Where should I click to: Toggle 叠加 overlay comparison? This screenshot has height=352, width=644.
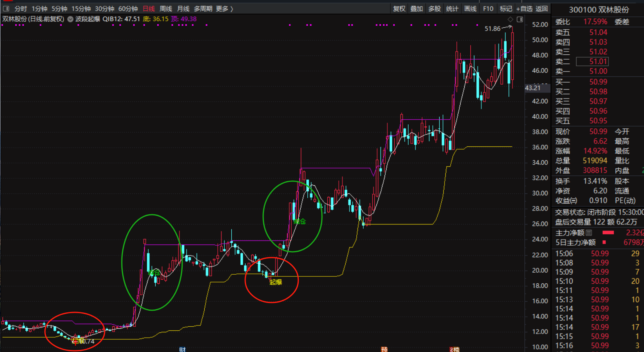pos(417,9)
